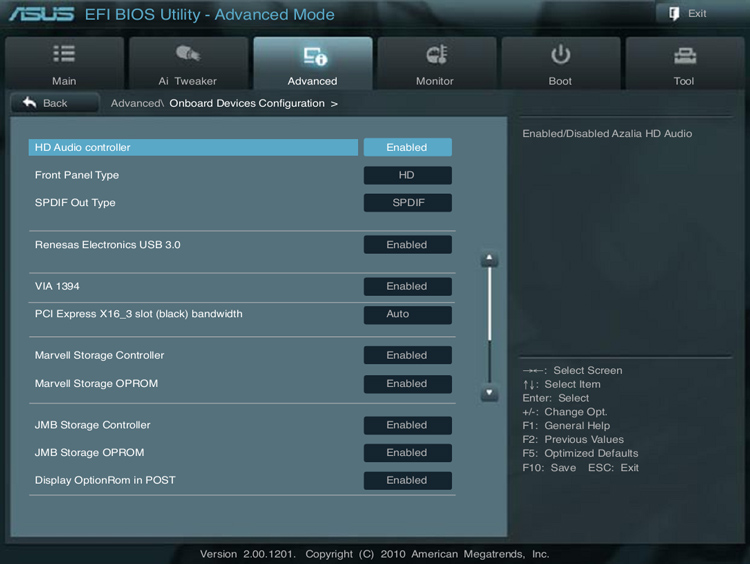The width and height of the screenshot is (750, 564).
Task: Select Marvell Storage OPROM label
Action: [96, 384]
